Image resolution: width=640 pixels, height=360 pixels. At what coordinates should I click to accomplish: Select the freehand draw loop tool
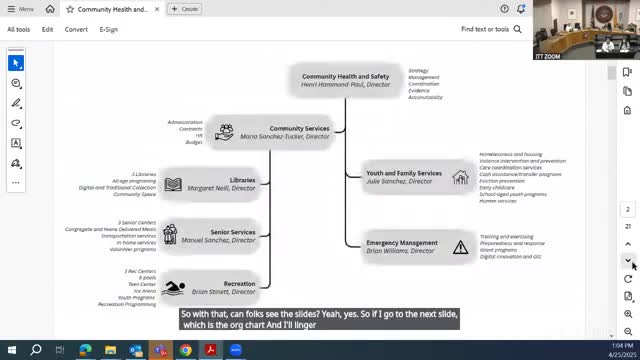16,123
